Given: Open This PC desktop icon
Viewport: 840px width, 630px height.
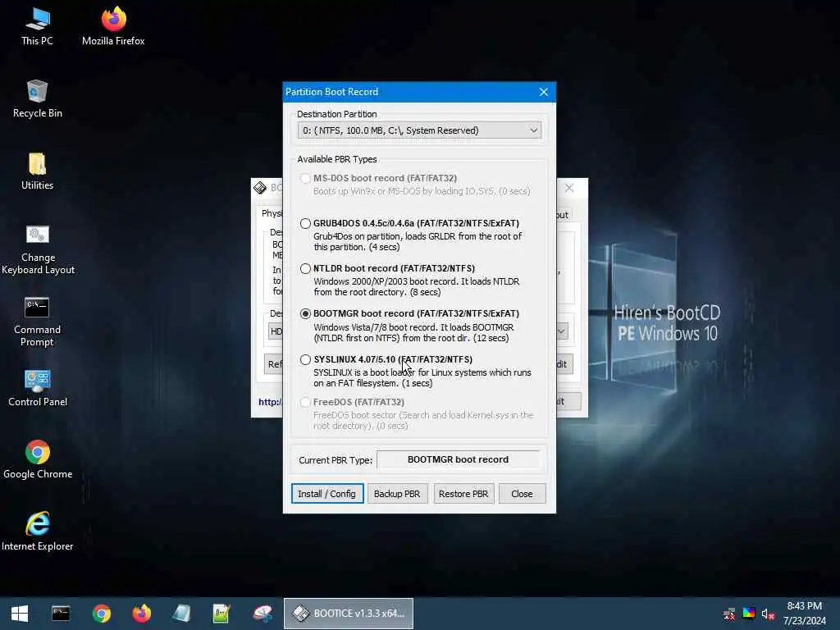Looking at the screenshot, I should click(x=37, y=26).
